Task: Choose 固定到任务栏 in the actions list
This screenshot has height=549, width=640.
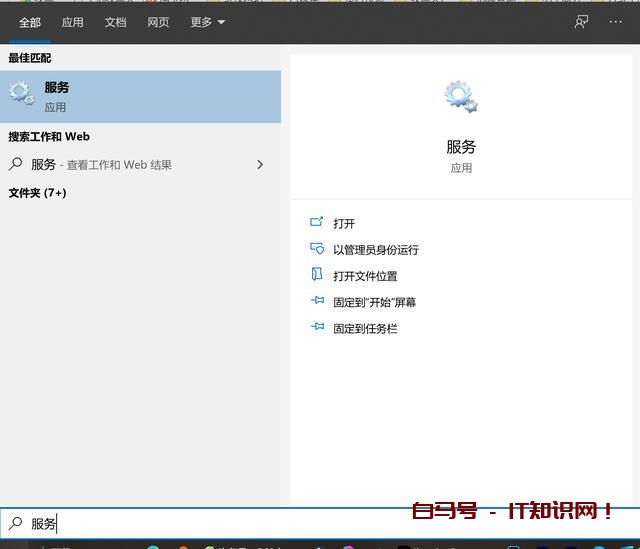Action: tap(365, 328)
